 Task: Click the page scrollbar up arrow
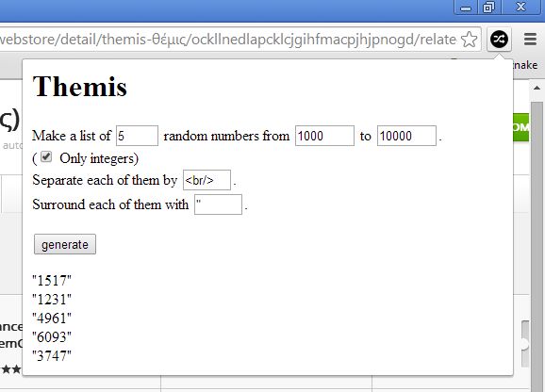(537, 88)
